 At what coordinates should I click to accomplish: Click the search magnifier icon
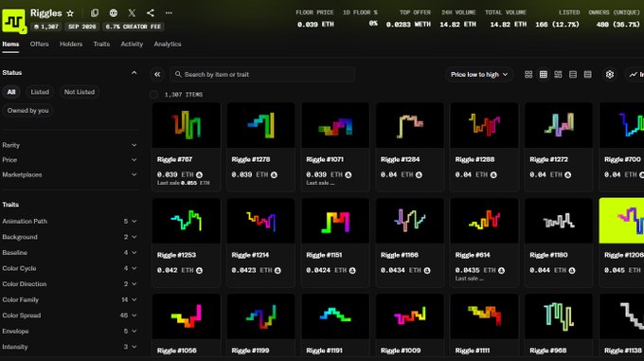178,74
